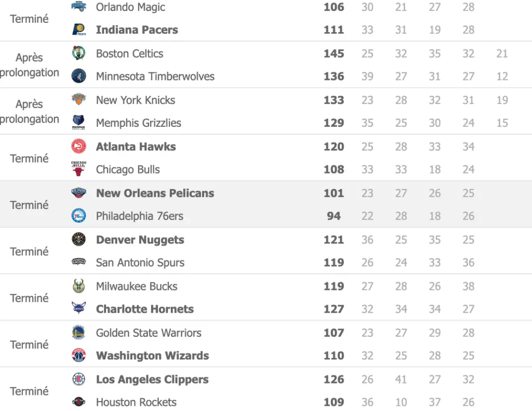The height and width of the screenshot is (411, 532).
Task: Click Boston Celtics final score 145
Action: pyautogui.click(x=334, y=54)
